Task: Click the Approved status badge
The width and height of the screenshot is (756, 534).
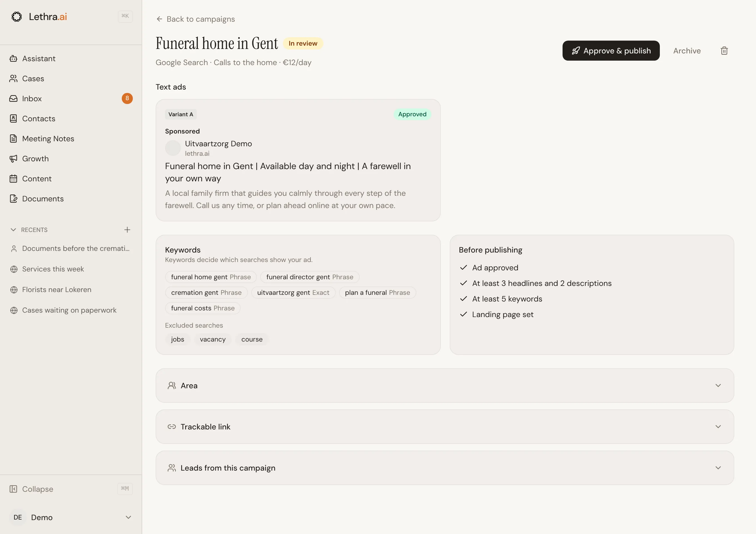Action: (412, 114)
